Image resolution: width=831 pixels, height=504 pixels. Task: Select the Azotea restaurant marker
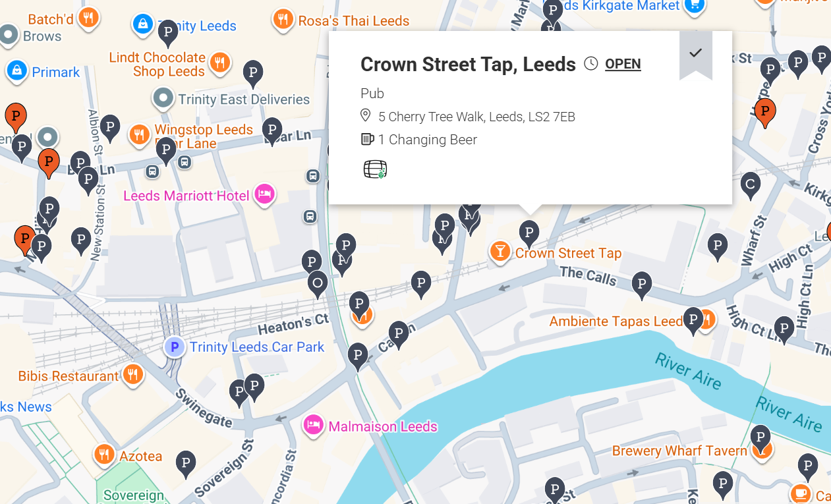(103, 454)
